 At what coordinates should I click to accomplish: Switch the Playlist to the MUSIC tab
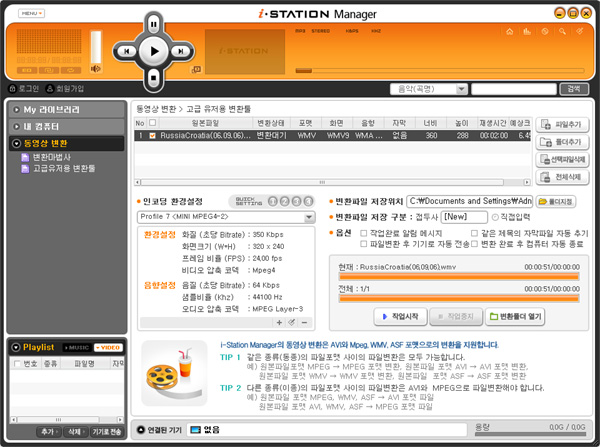coord(77,347)
